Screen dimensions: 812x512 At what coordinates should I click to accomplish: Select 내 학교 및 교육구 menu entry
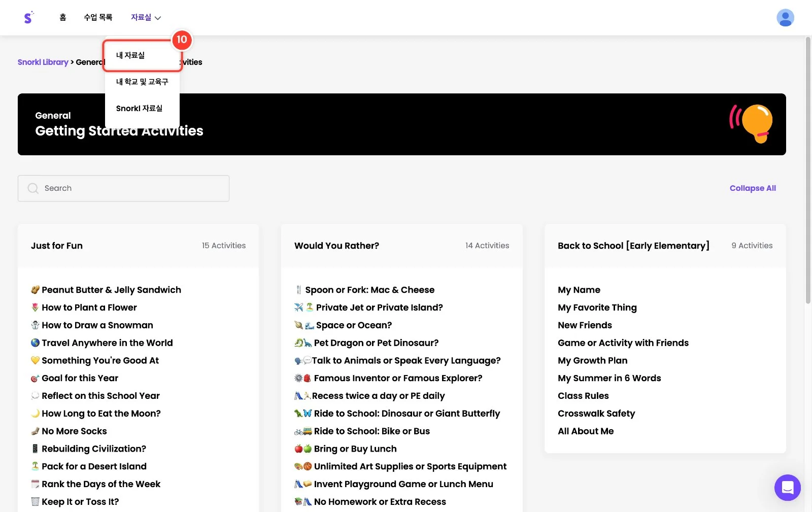pos(142,82)
